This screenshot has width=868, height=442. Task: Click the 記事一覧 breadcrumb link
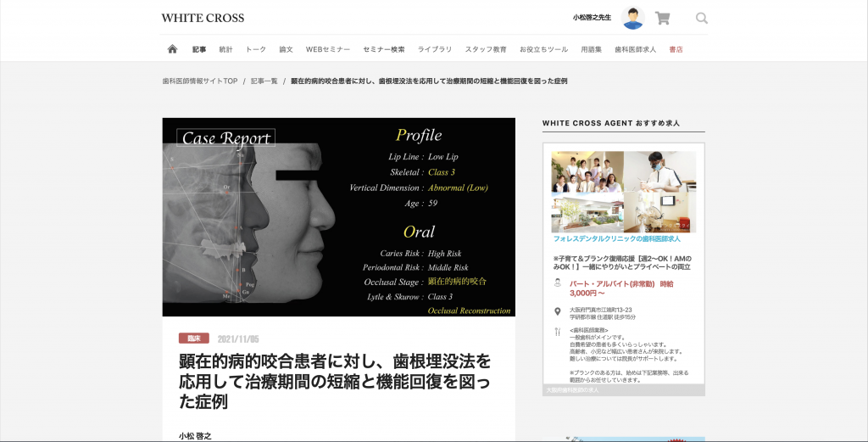tap(264, 81)
